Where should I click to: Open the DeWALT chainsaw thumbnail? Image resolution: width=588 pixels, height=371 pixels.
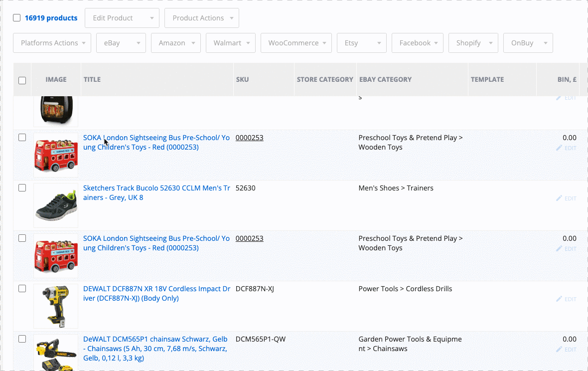click(56, 353)
